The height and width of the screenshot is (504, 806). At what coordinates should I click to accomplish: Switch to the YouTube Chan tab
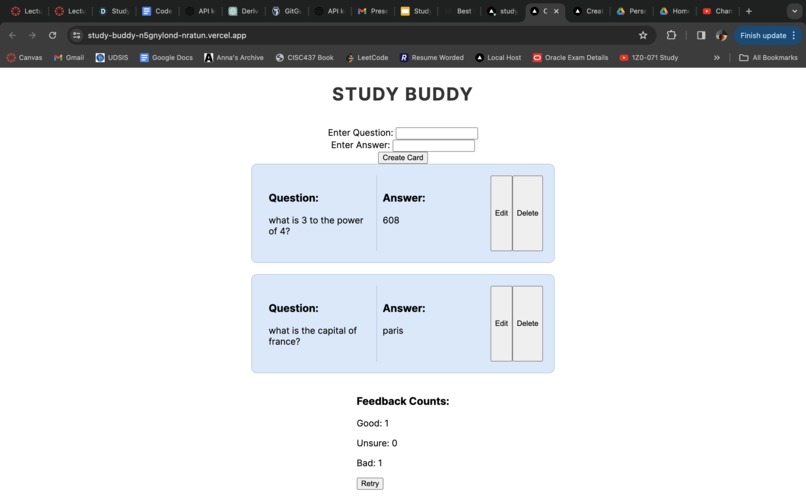[x=718, y=11]
